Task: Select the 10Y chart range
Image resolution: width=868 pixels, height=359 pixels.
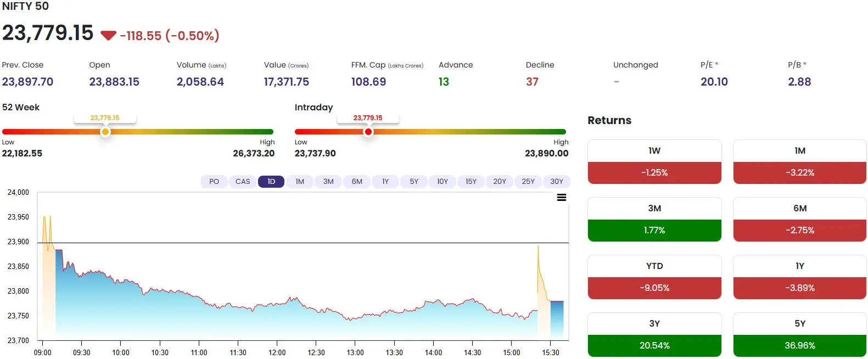Action: point(443,182)
